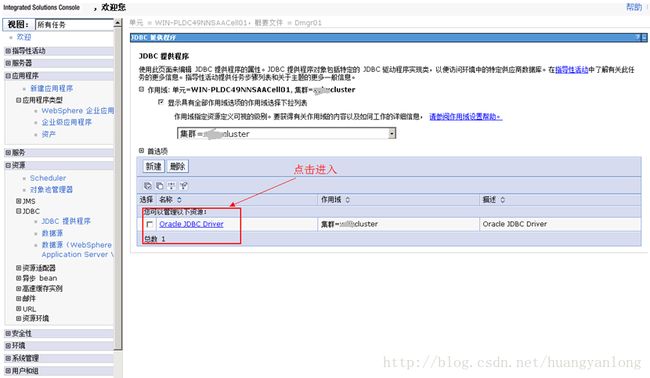Viewport: 650px width, 378px height.
Task: Click the 帮助 link at top right
Action: pos(633,7)
